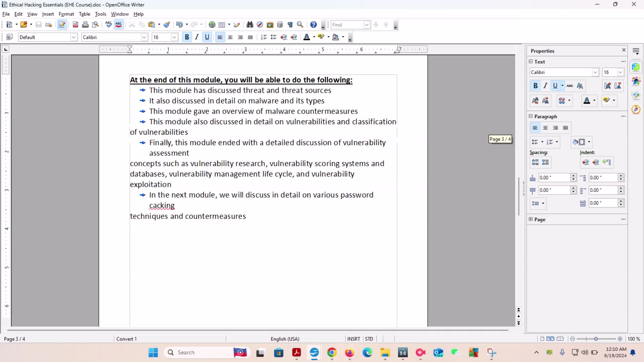Open the Calibri font name dropdown
Screen dimensions: 644x362
[x=144, y=37]
